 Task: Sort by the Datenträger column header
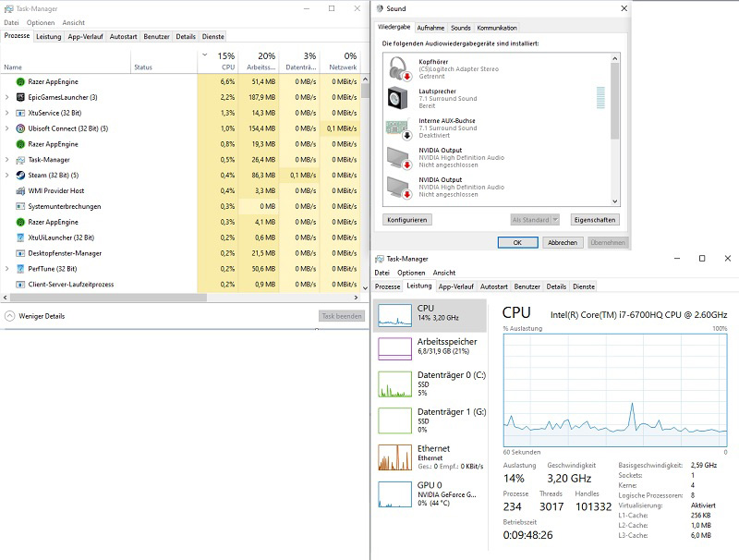(x=299, y=61)
